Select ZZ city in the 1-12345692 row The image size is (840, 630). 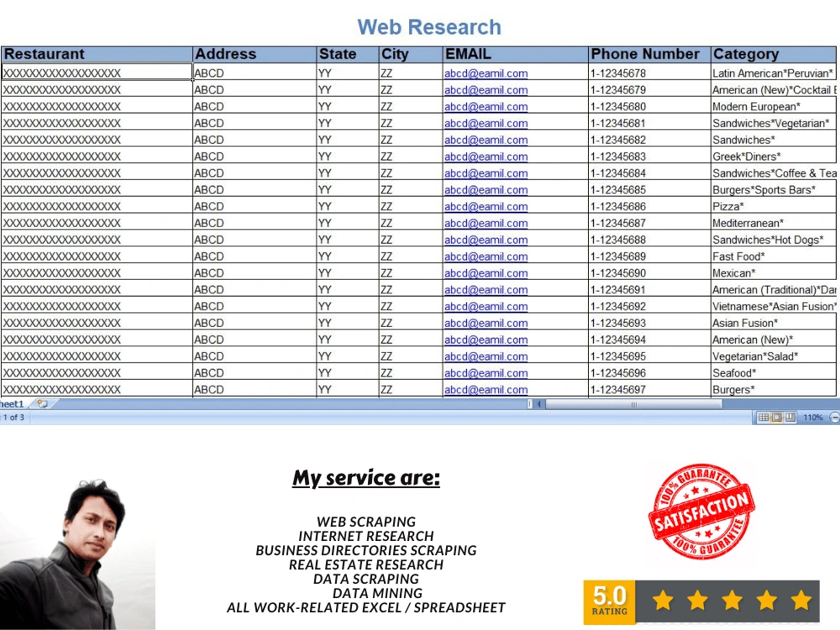411,306
